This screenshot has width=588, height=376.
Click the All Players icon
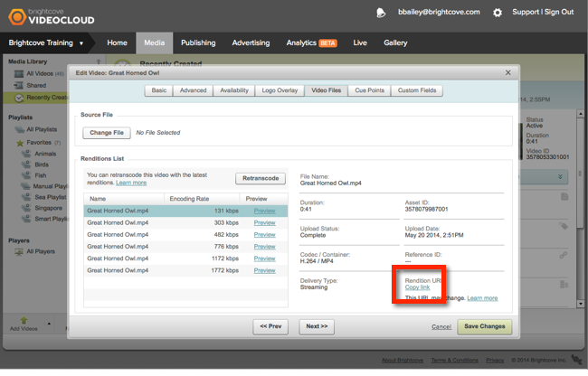coord(19,251)
